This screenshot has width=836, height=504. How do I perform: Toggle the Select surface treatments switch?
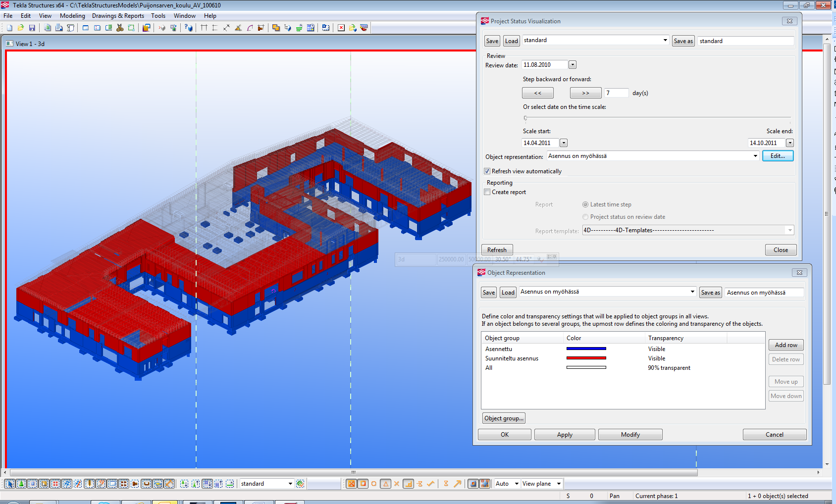(x=44, y=484)
